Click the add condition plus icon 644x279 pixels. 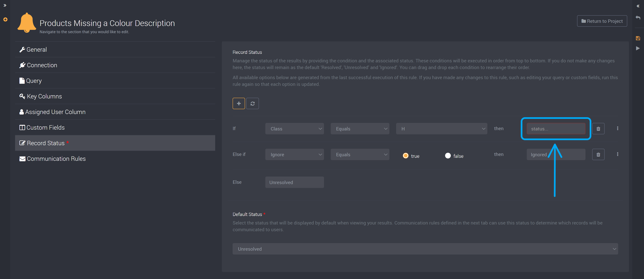pos(239,103)
